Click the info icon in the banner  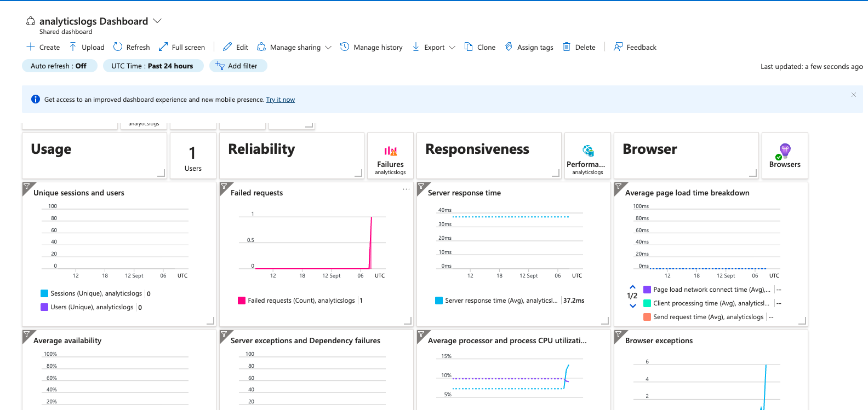click(x=36, y=99)
